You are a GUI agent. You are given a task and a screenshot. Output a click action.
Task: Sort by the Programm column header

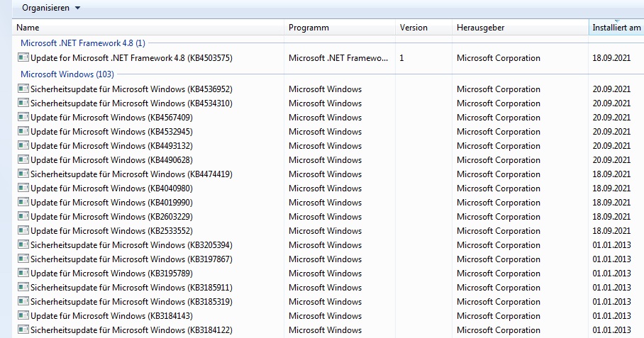click(339, 28)
